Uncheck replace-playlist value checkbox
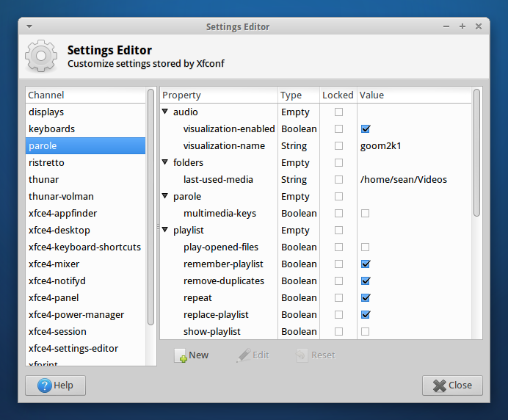The image size is (508, 420). pyautogui.click(x=366, y=315)
